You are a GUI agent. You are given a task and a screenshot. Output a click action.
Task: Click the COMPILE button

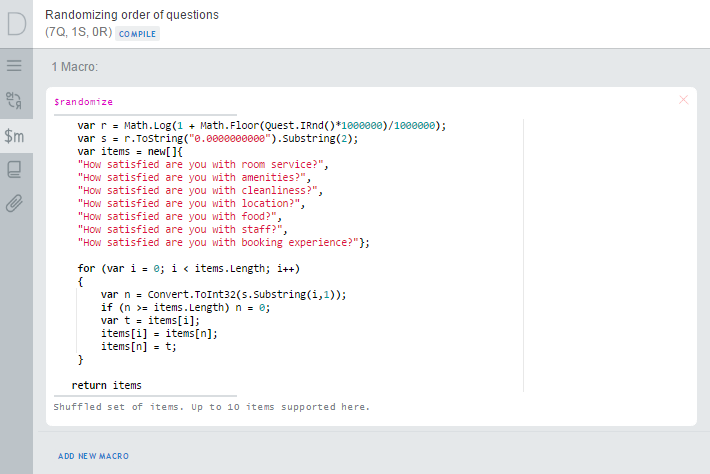pyautogui.click(x=137, y=33)
